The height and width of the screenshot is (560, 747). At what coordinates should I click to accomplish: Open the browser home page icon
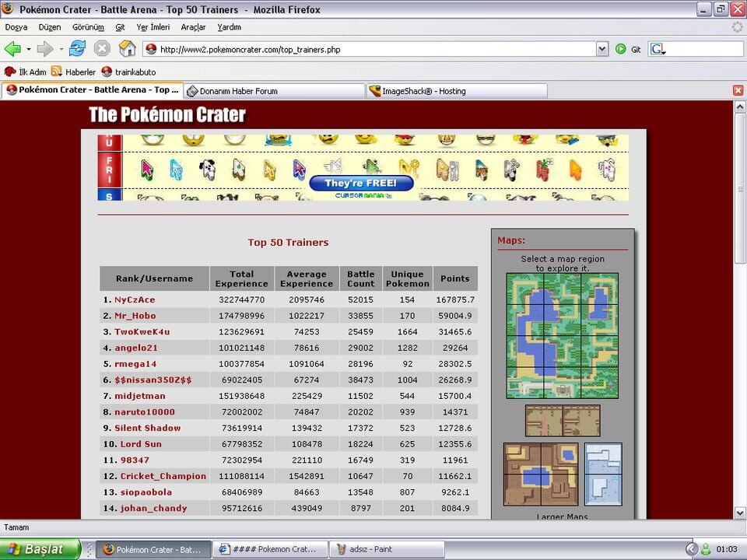click(127, 48)
